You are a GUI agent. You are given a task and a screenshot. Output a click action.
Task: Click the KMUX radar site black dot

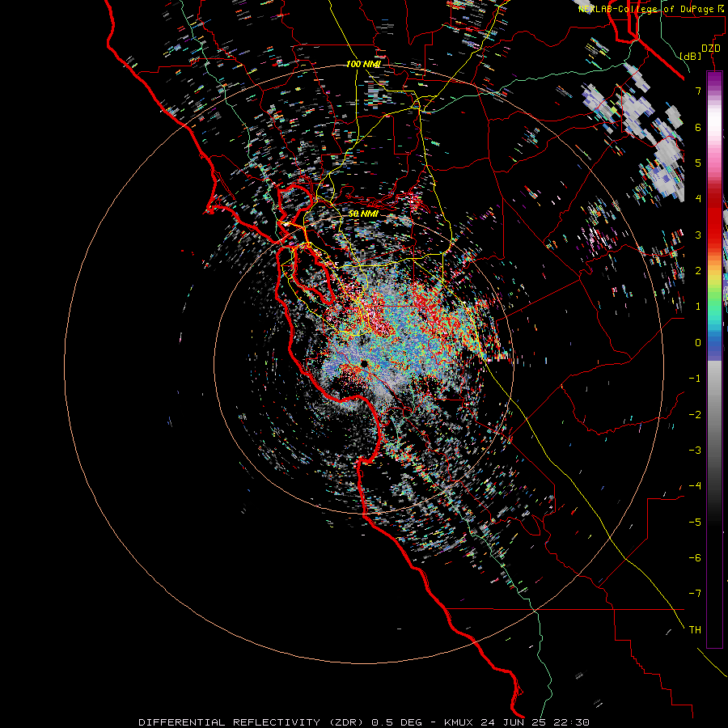pyautogui.click(x=364, y=363)
